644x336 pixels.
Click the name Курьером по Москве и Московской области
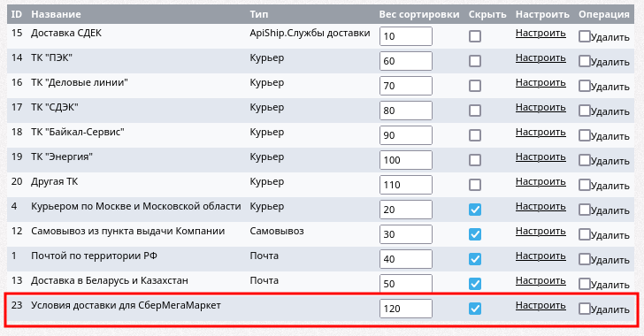point(136,207)
